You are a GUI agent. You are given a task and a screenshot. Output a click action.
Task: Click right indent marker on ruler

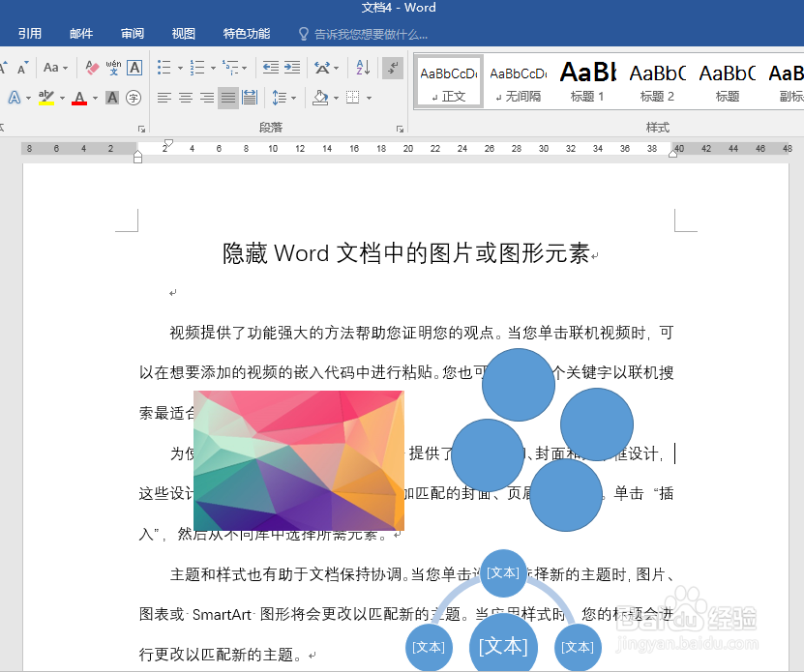coord(673,154)
